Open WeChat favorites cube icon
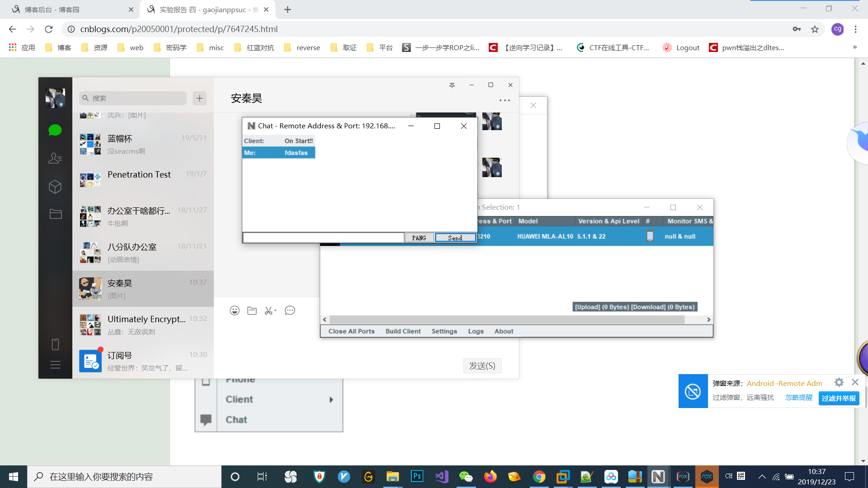 [x=55, y=187]
